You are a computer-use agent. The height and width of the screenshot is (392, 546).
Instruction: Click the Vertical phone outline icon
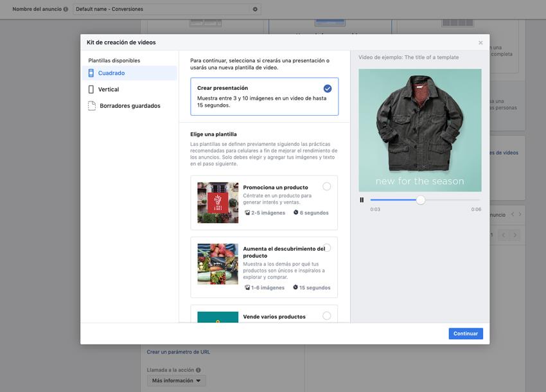tap(91, 89)
